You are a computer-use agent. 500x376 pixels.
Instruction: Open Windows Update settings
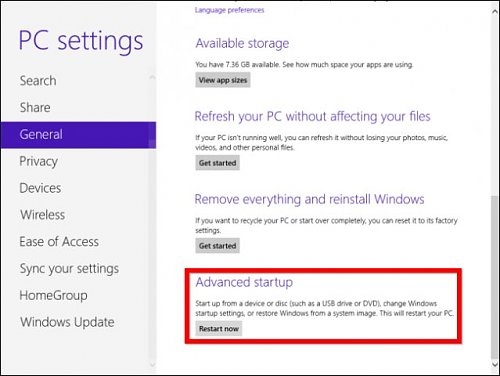coord(67,322)
